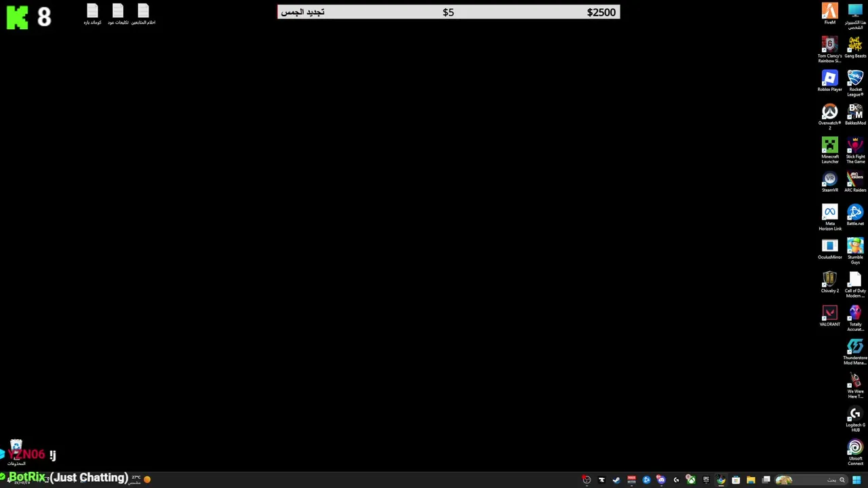Launch the Gang Beasts shortcut
Viewport: 868px width, 488px height.
[855, 47]
